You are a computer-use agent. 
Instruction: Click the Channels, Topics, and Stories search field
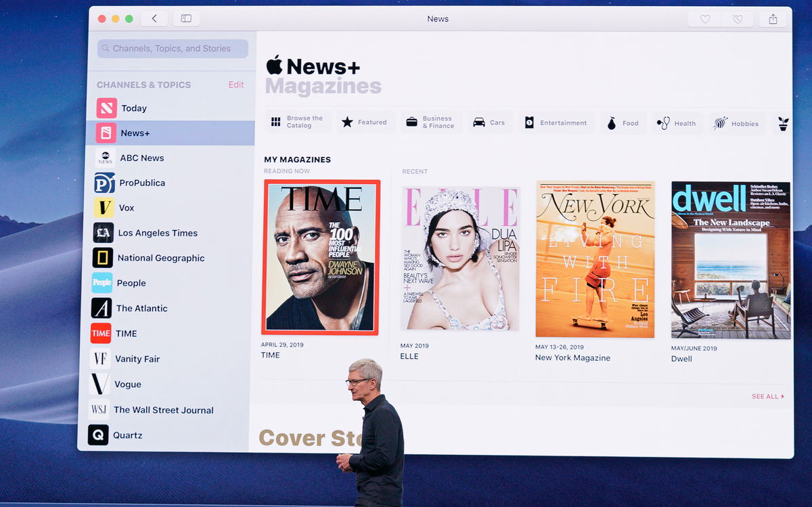(173, 49)
